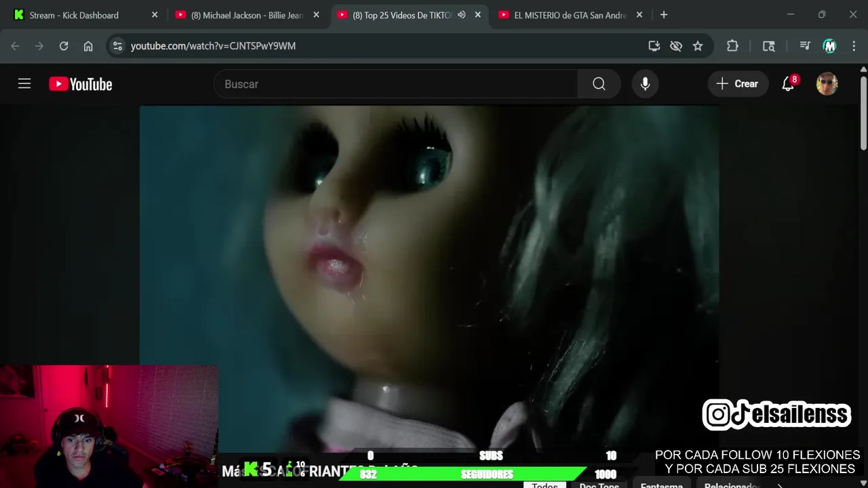The width and height of the screenshot is (868, 488).
Task: Close the Top 25 Videos tab
Action: pos(477,15)
